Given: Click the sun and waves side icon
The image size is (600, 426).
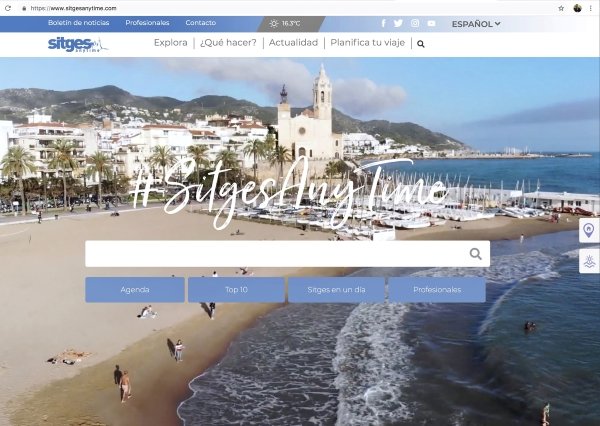Looking at the screenshot, I should click(x=589, y=262).
